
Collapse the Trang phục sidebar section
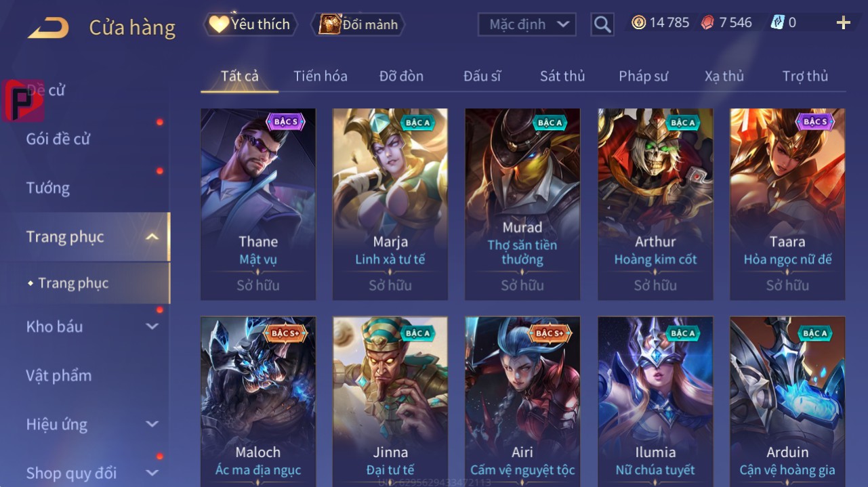coord(152,237)
